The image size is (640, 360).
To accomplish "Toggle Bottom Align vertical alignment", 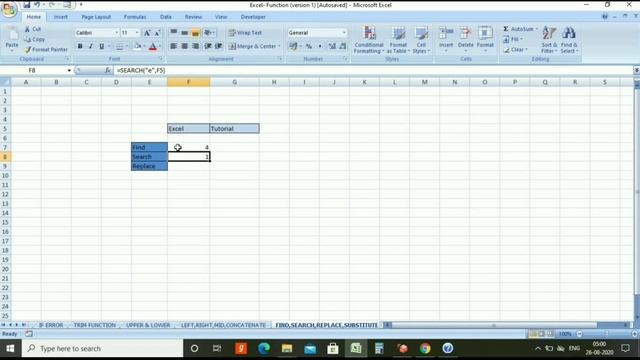I will [196, 33].
